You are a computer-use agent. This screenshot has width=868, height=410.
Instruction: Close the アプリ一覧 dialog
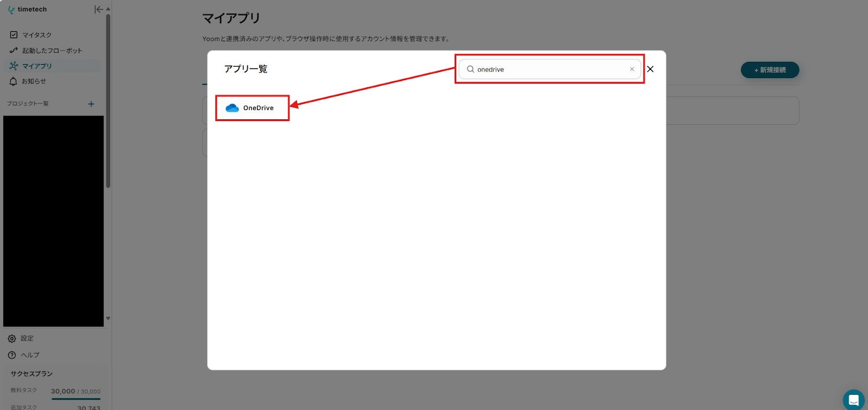[x=650, y=69]
